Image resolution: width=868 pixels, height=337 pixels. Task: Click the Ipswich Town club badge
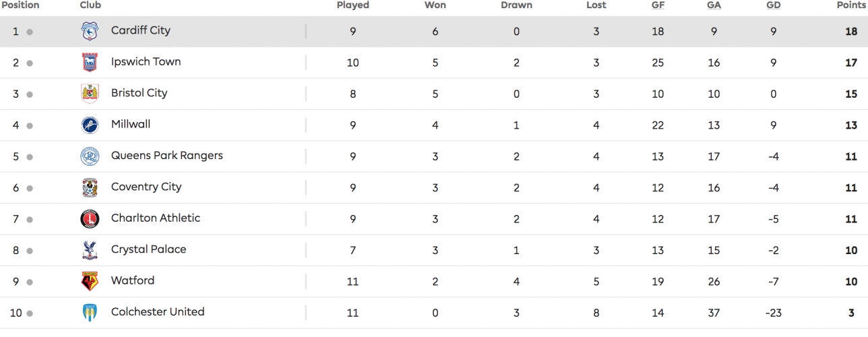coord(90,62)
